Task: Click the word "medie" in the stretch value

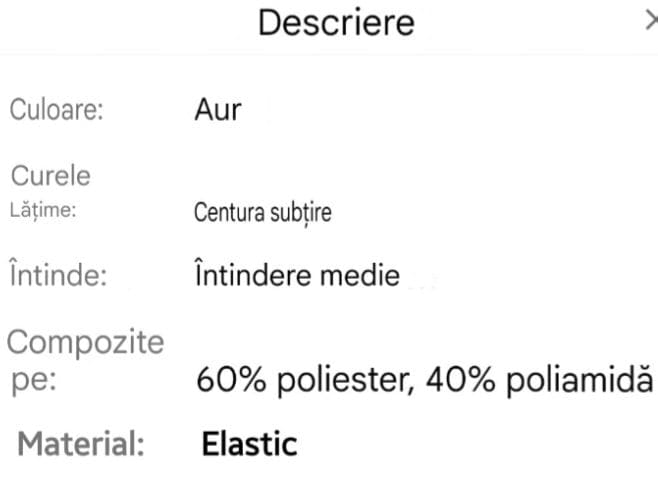Action: pyautogui.click(x=364, y=275)
